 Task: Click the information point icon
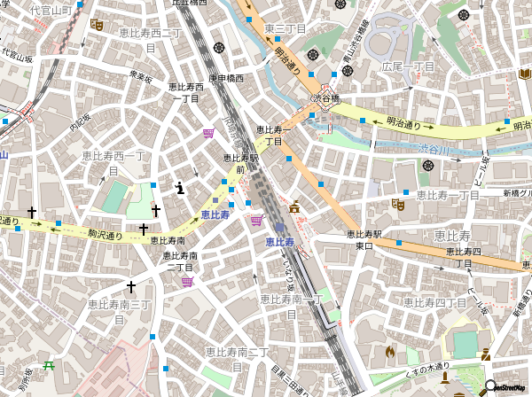point(180,187)
